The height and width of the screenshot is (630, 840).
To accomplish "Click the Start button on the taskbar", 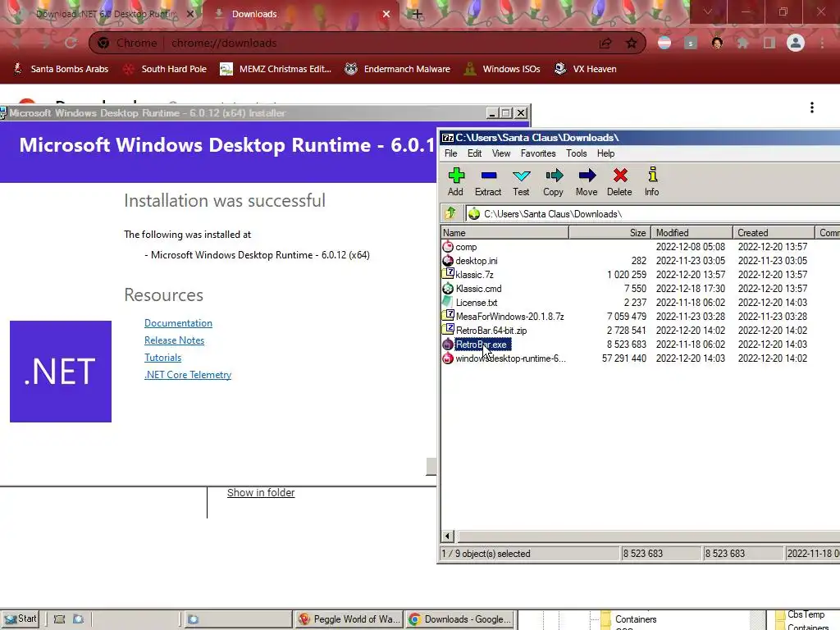I will pos(20,619).
